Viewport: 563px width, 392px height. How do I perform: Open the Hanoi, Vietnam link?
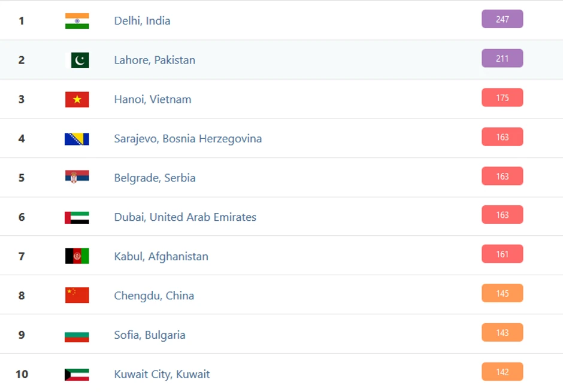click(x=153, y=99)
